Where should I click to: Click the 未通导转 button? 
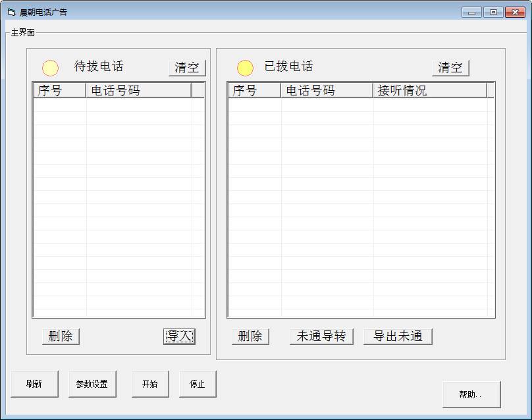(x=321, y=336)
